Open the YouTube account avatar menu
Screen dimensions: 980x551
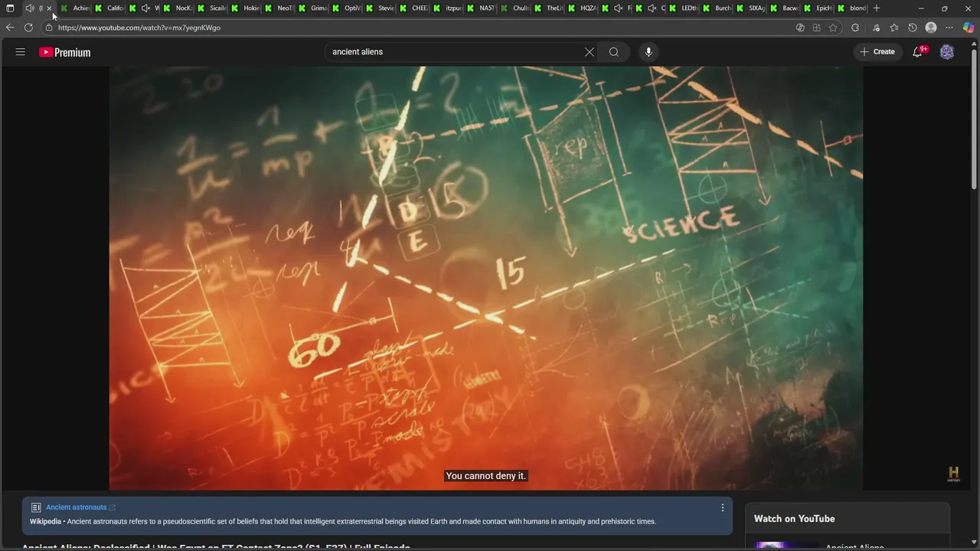tap(947, 52)
